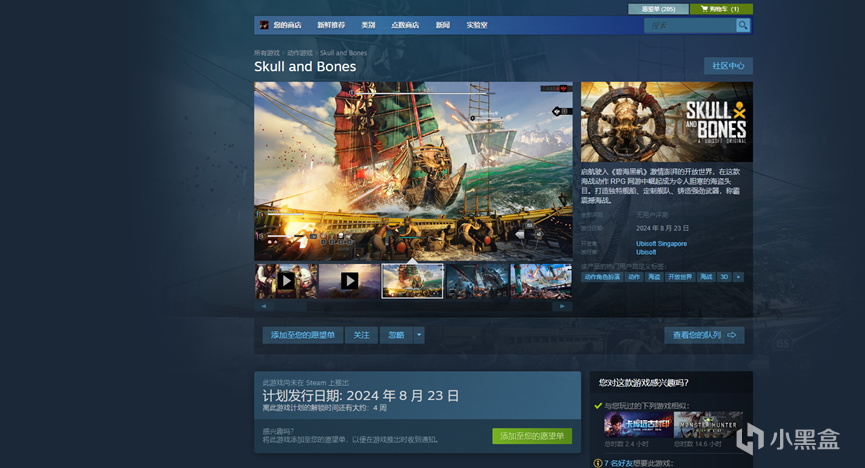Open the 实验室 labs tab
Viewport: 865px width, 468px height.
(477, 25)
